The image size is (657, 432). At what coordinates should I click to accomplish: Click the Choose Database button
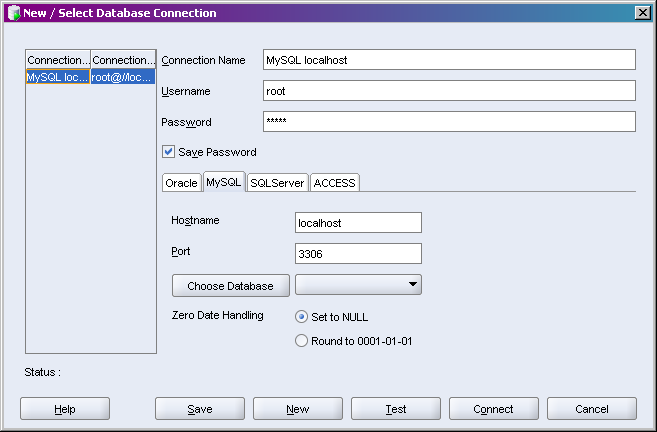click(230, 286)
